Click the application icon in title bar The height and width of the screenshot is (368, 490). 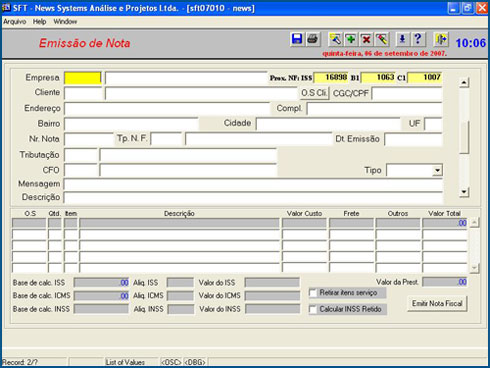[x=6, y=7]
